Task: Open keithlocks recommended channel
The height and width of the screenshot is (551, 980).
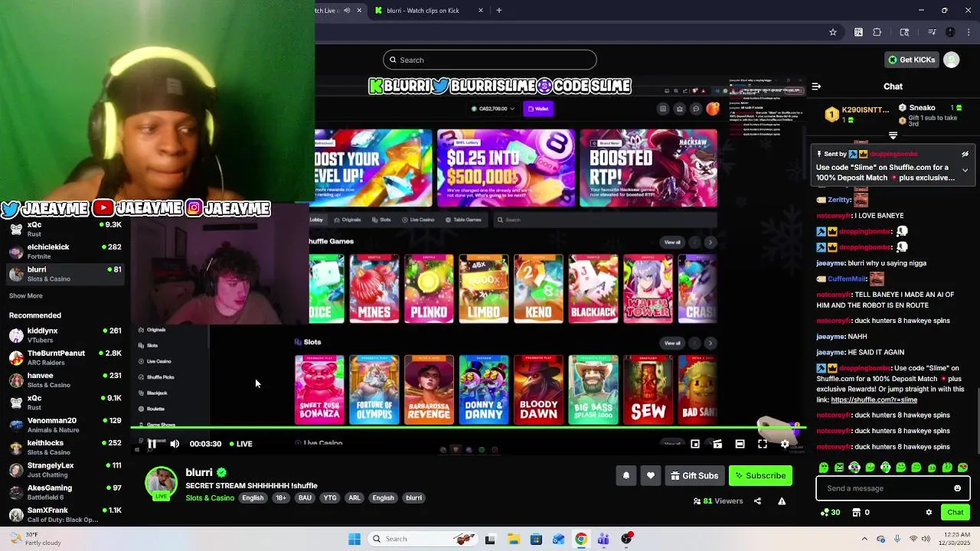Action: pyautogui.click(x=65, y=448)
